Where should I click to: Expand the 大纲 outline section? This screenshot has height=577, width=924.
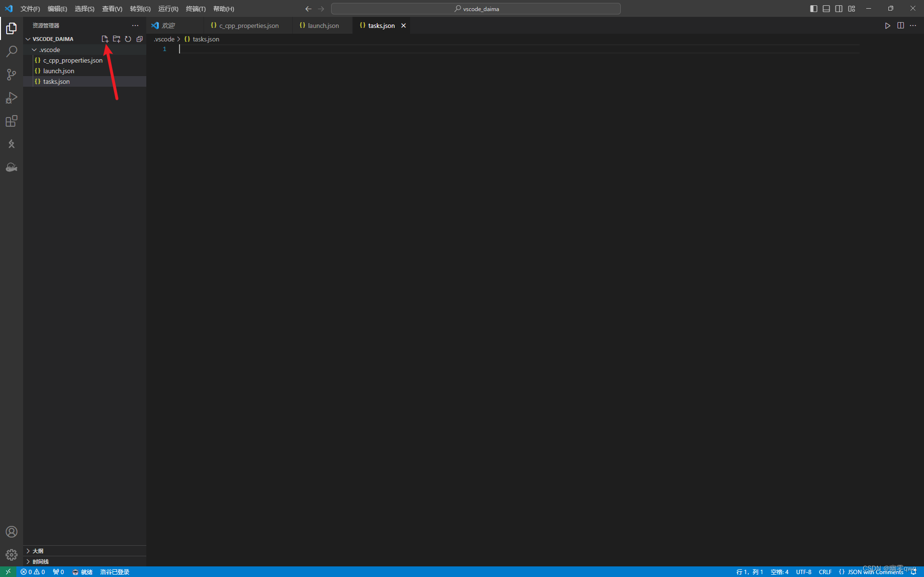tap(85, 551)
